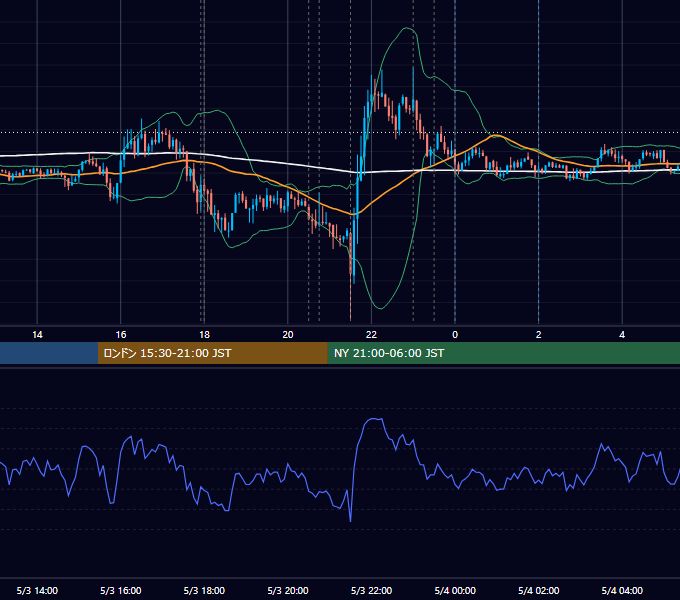Click the 20 hour label on price chart axis
Screen dimensions: 680x600
(288, 335)
